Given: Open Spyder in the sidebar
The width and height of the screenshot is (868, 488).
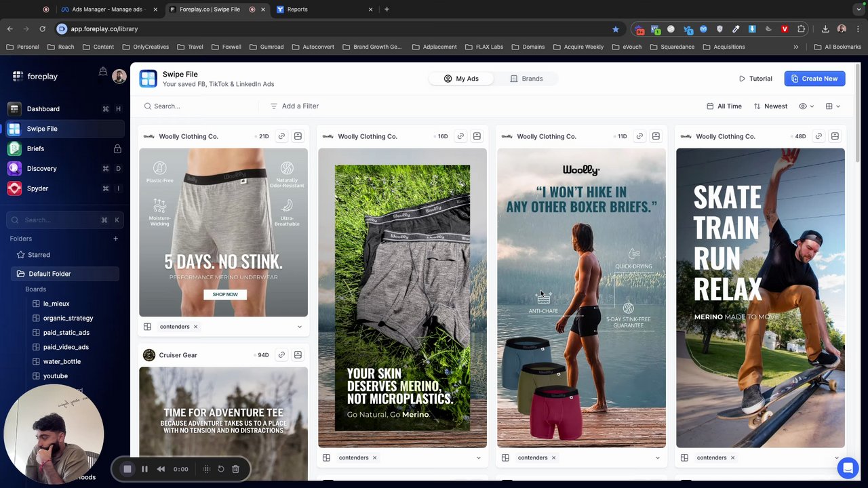Looking at the screenshot, I should (x=37, y=188).
